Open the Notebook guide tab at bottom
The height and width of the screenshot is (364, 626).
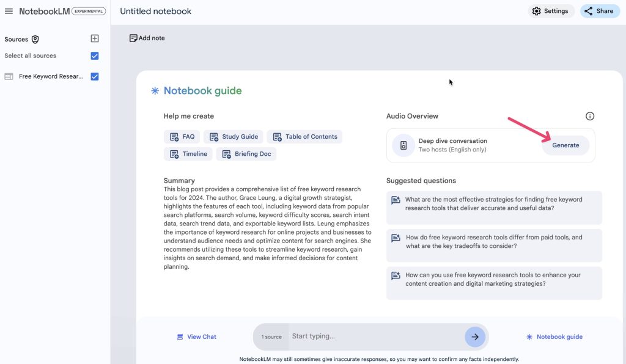tap(554, 337)
